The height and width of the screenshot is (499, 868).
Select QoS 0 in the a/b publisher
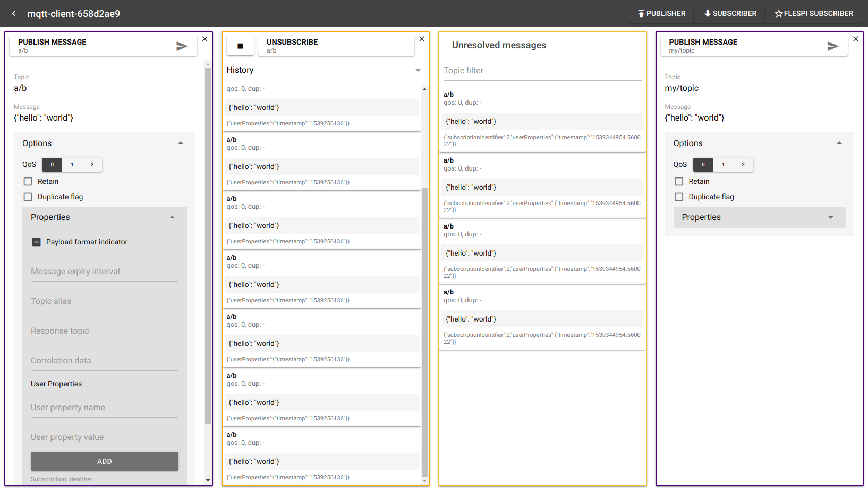[52, 165]
